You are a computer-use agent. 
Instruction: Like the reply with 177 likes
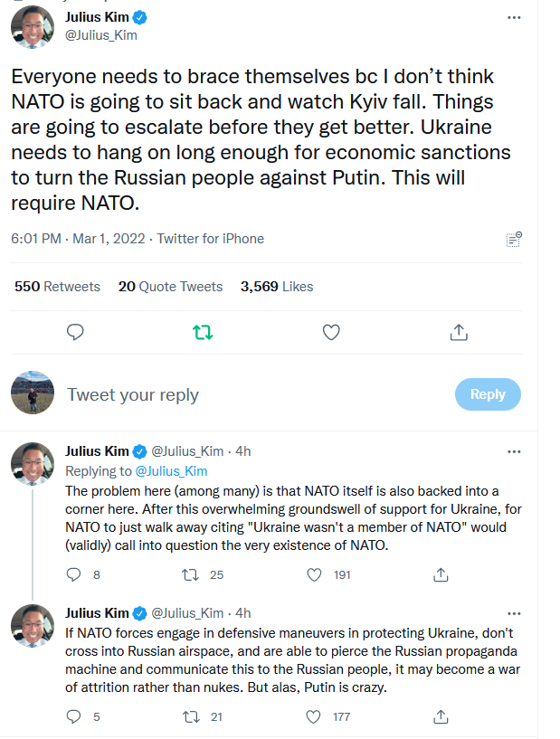[x=315, y=717]
